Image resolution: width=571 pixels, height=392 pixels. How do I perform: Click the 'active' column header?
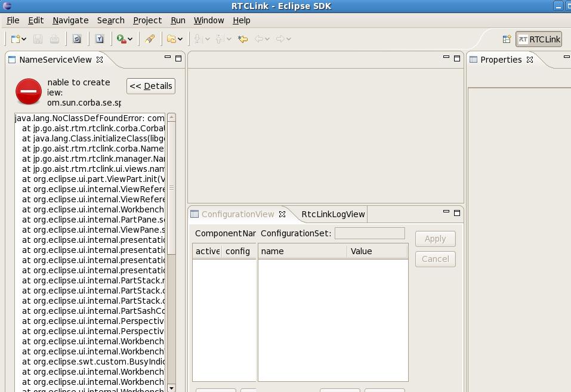[207, 251]
